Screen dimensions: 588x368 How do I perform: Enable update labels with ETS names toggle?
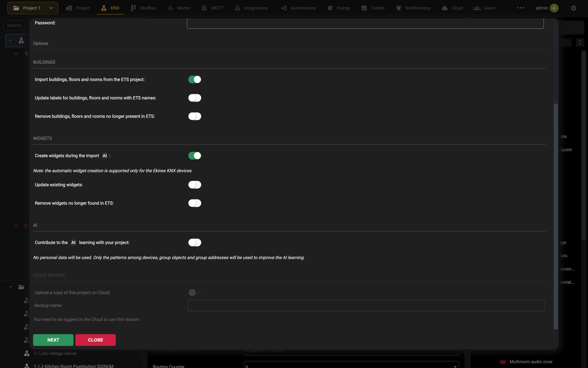coord(195,98)
